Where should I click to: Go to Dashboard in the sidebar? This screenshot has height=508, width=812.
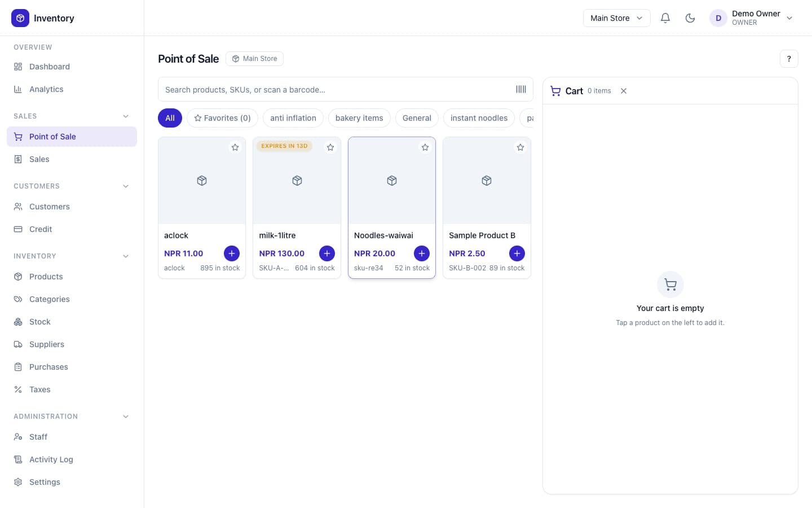click(x=72, y=67)
